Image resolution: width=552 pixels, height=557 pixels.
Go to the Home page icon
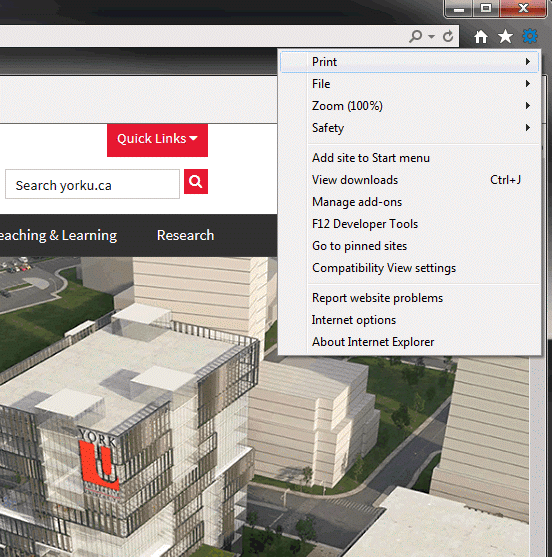tap(481, 36)
